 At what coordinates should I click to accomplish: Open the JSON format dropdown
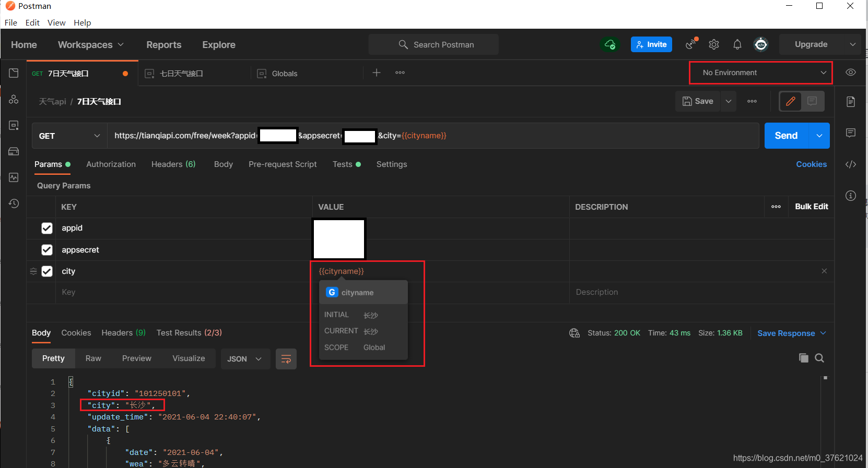pos(244,359)
